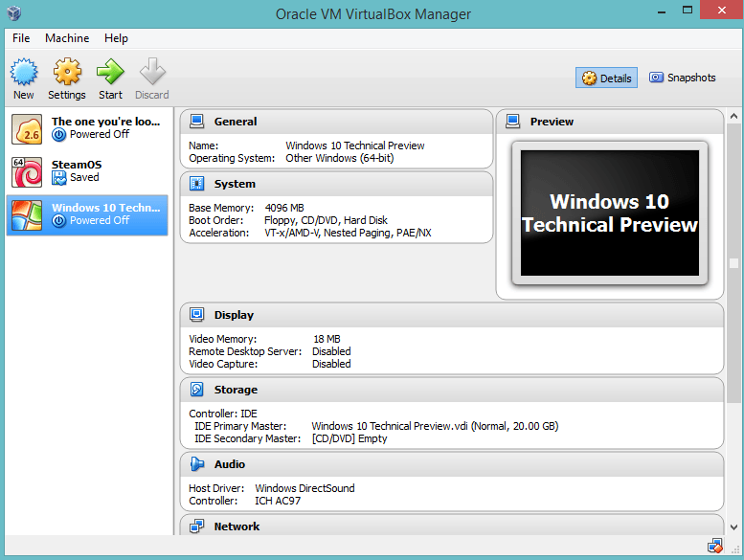Click the General section monitor icon

tap(197, 122)
